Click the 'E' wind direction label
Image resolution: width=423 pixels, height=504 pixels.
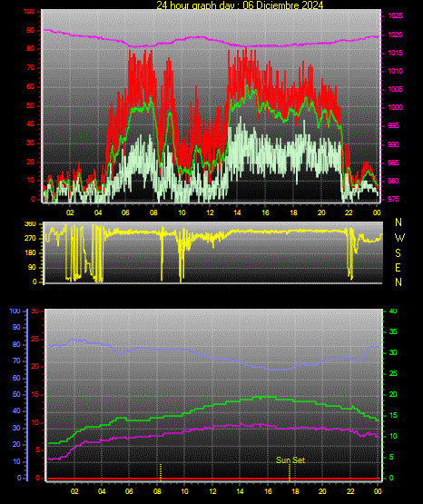398,268
